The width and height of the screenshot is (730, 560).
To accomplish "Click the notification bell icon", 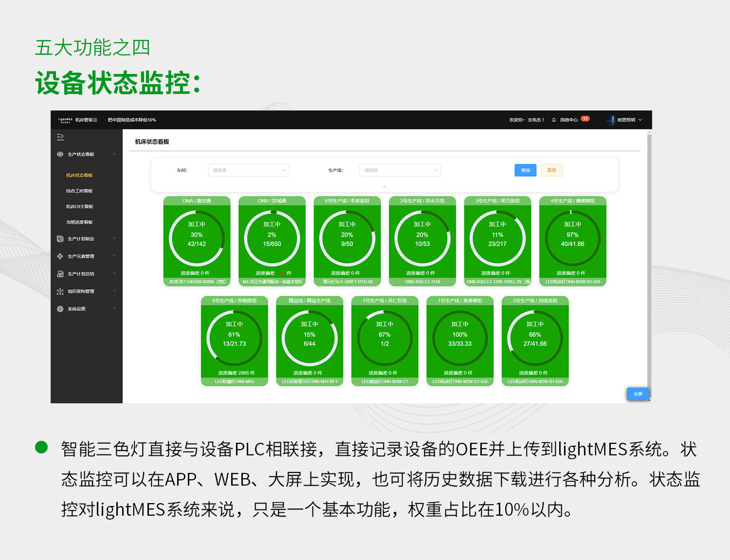I will pos(554,120).
